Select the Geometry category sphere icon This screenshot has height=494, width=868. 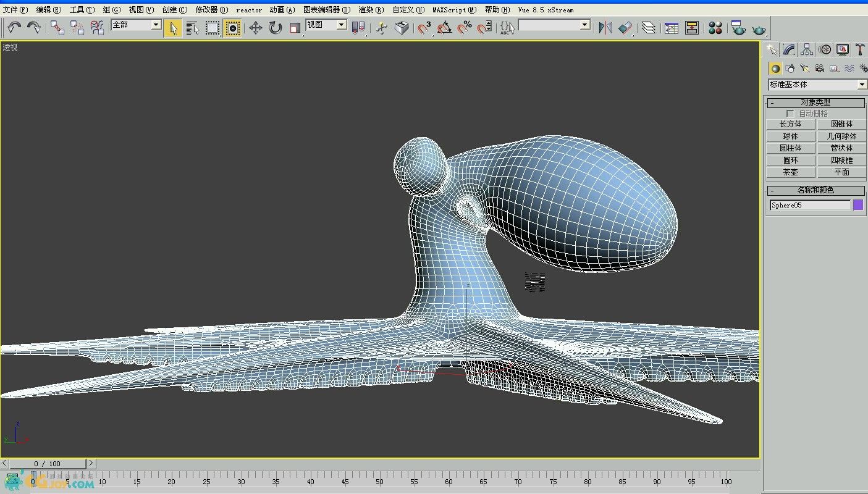775,69
